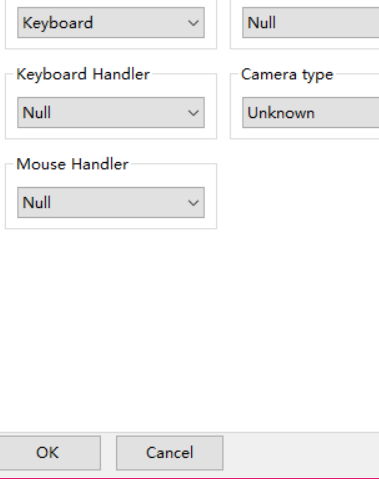Click the Keyboard Handler group label

[83, 74]
